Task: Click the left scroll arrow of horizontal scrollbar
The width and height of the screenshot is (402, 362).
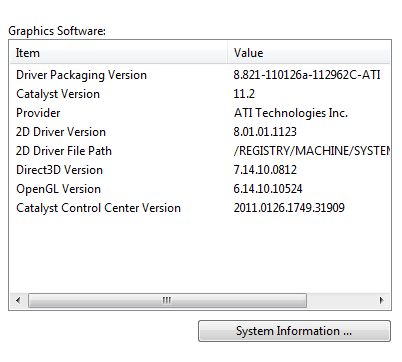Action: coord(18,300)
